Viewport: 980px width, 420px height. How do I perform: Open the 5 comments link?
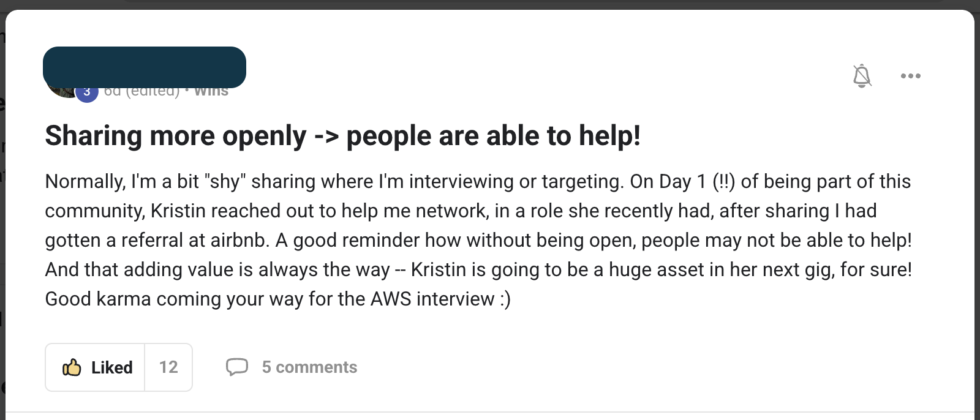point(309,367)
